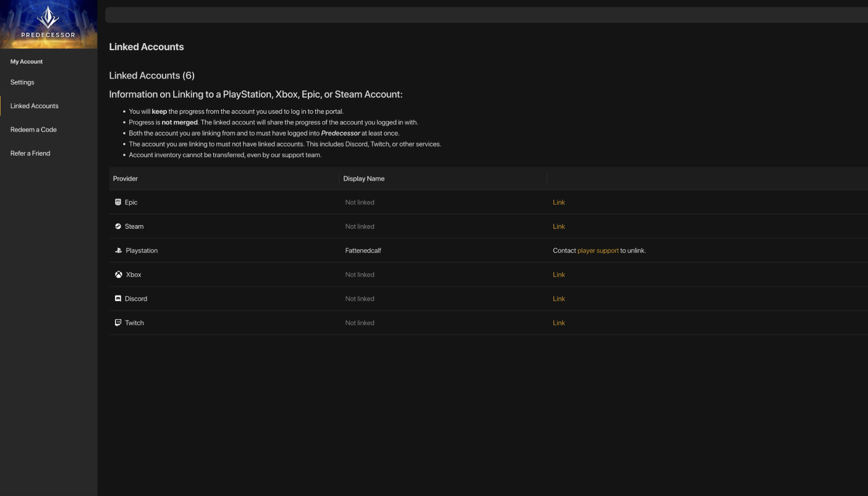Click the Discord provider icon
This screenshot has height=496, width=868.
118,298
